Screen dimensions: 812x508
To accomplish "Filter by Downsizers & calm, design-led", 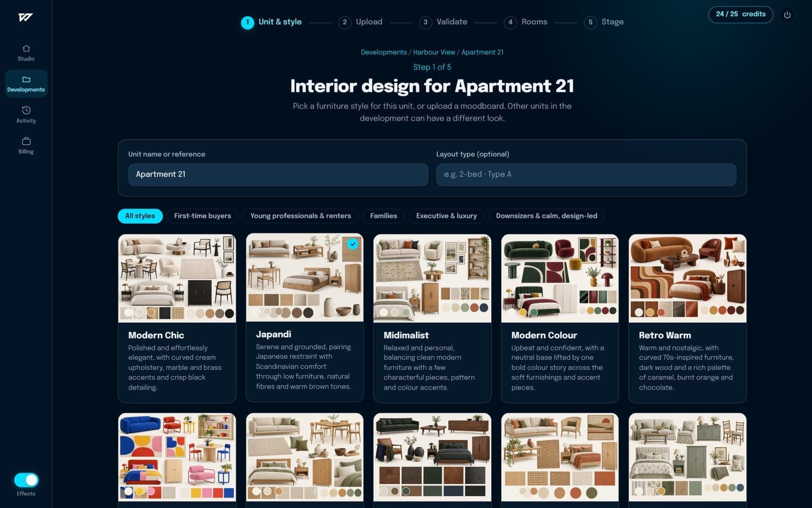I will [547, 216].
